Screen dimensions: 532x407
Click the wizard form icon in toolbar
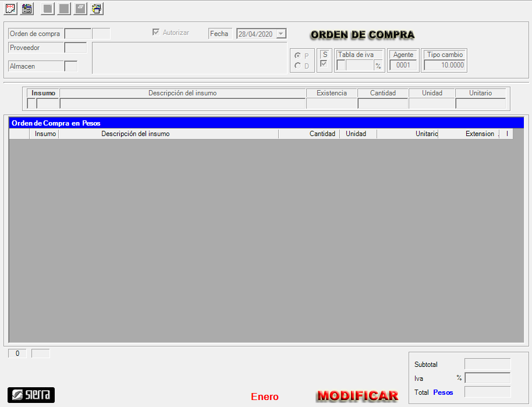[x=27, y=9]
